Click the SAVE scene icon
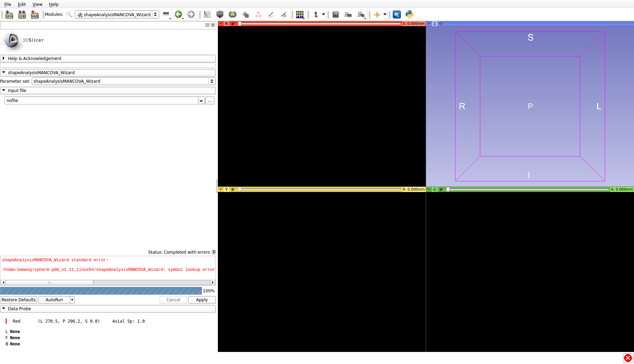Screen dimensions: 634x364 (34, 14)
